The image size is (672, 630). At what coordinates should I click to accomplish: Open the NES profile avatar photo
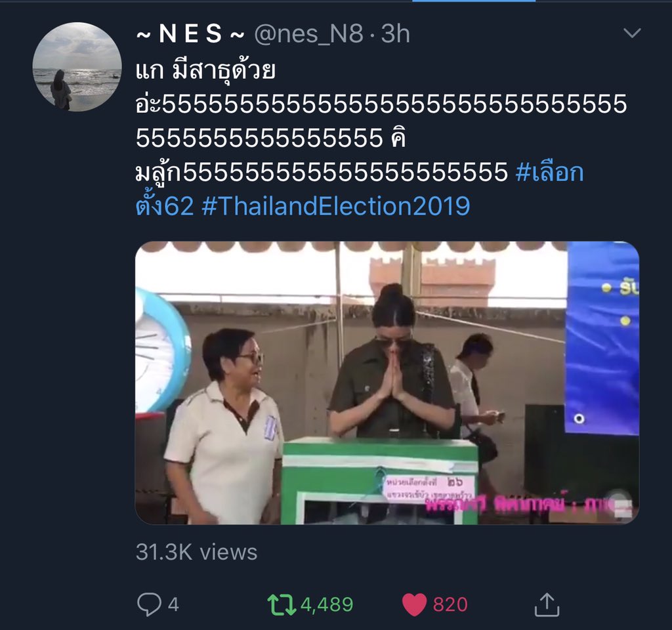[x=77, y=67]
